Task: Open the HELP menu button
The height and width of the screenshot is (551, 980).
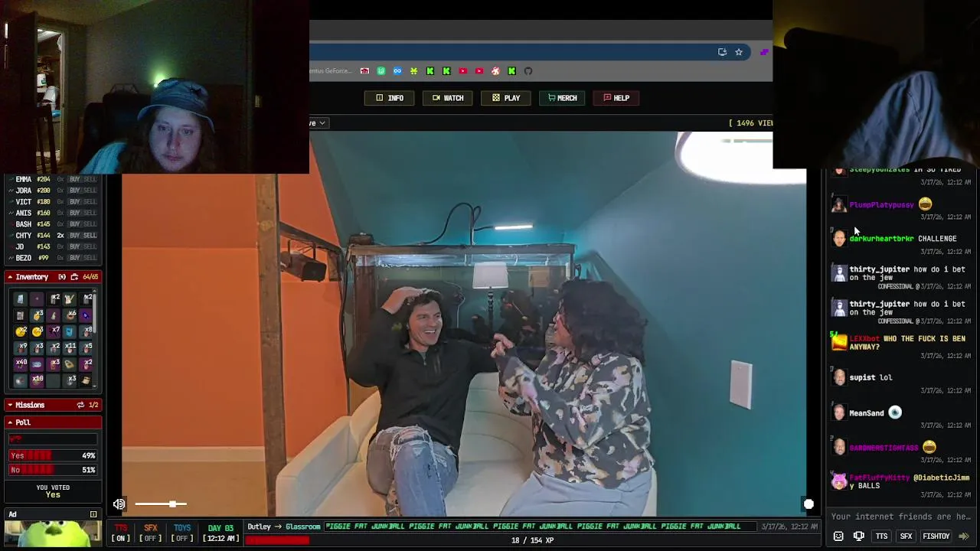Action: [x=616, y=98]
